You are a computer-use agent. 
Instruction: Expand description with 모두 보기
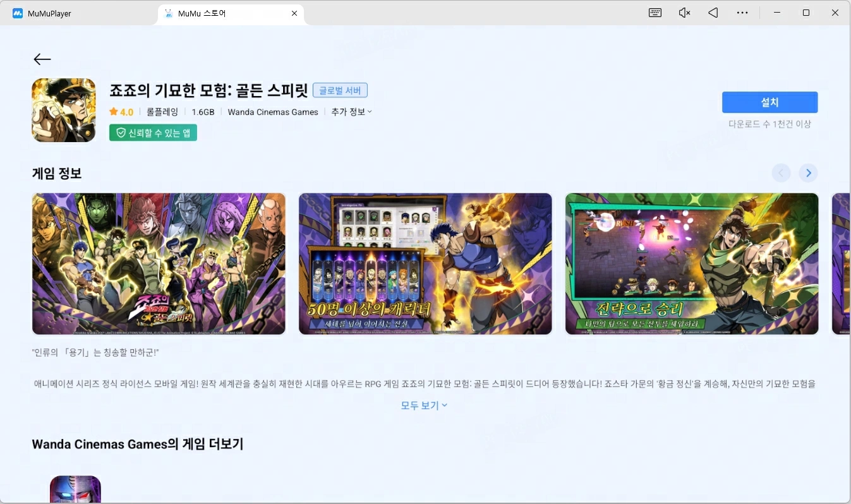pos(425,405)
